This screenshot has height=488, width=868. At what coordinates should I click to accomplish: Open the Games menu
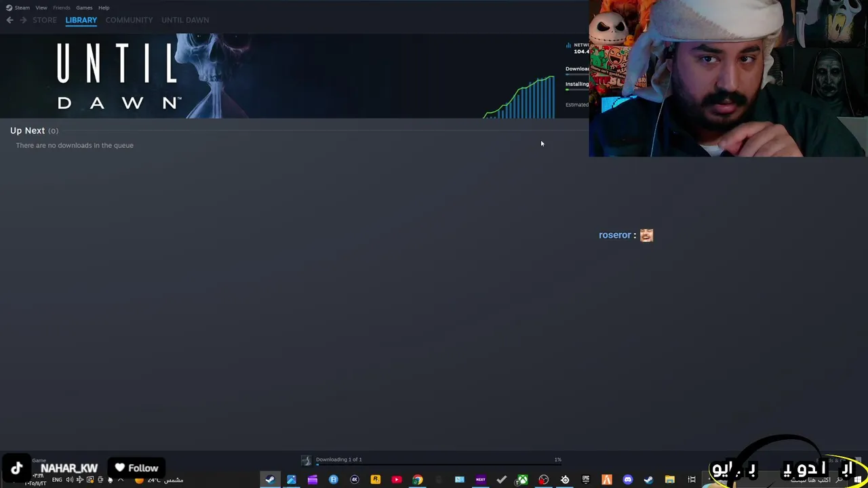tap(84, 7)
